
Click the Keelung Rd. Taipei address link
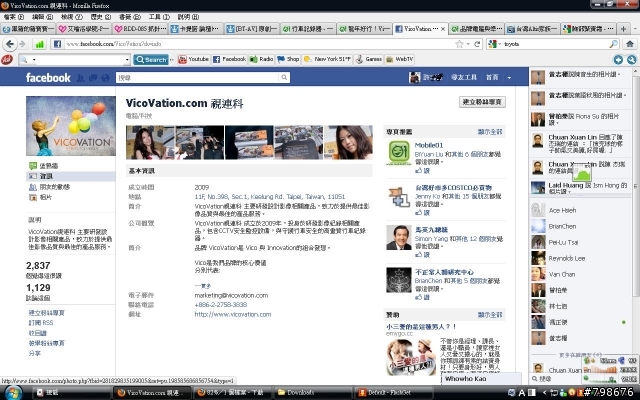[x=270, y=197]
